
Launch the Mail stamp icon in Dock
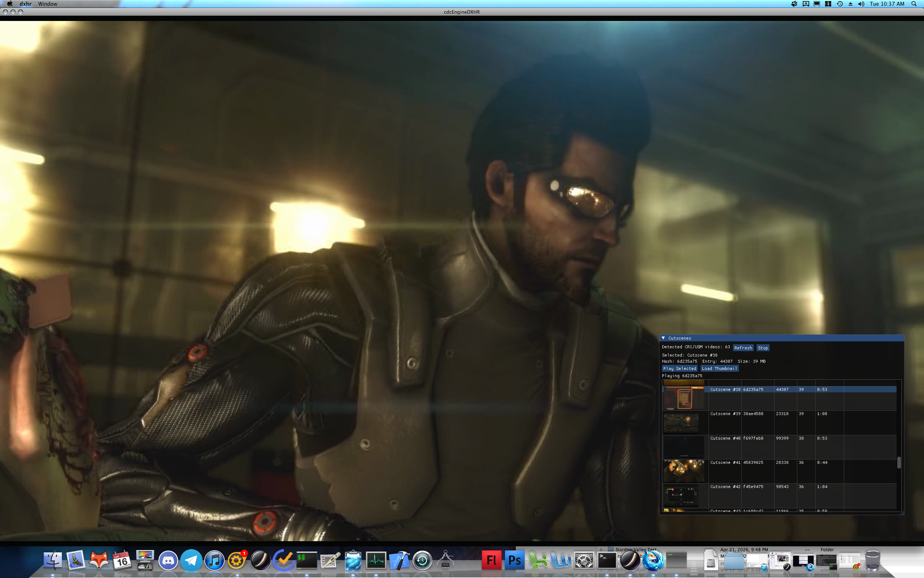(x=75, y=560)
